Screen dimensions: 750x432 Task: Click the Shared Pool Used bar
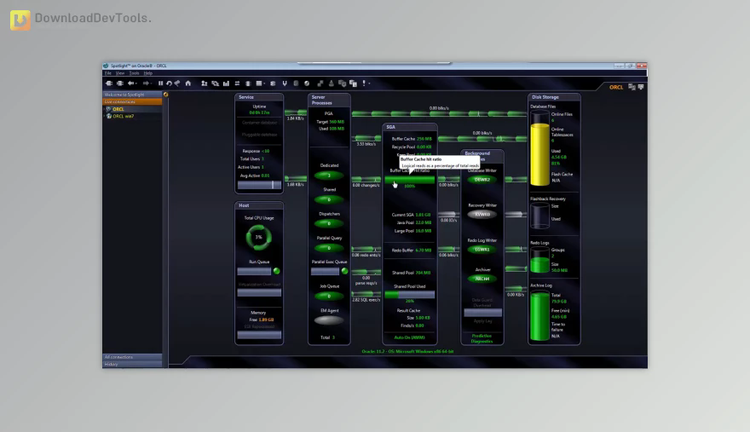410,295
